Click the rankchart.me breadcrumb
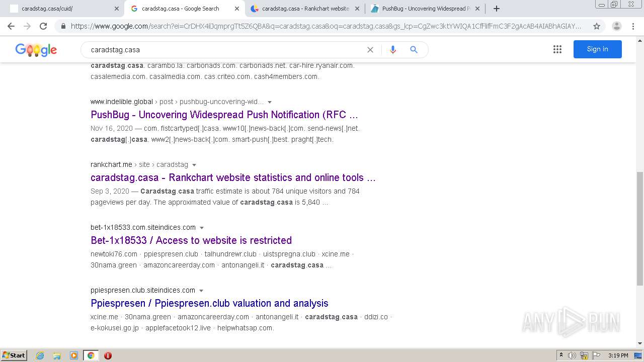This screenshot has width=644, height=362. 111,164
